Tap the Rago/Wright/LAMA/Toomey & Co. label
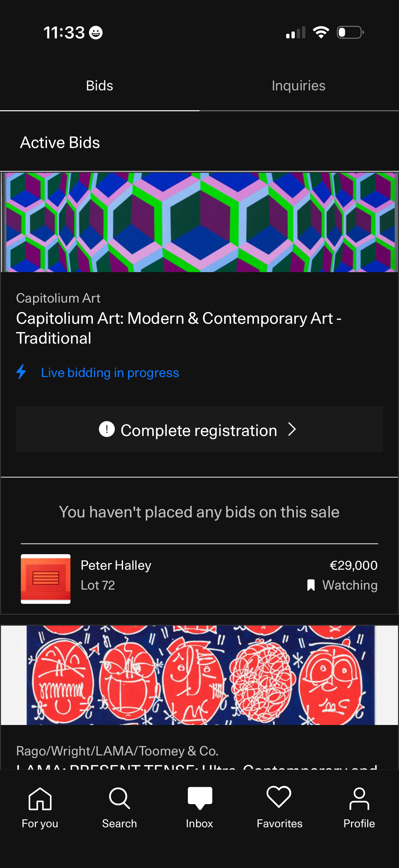399x868 pixels. pos(117,751)
